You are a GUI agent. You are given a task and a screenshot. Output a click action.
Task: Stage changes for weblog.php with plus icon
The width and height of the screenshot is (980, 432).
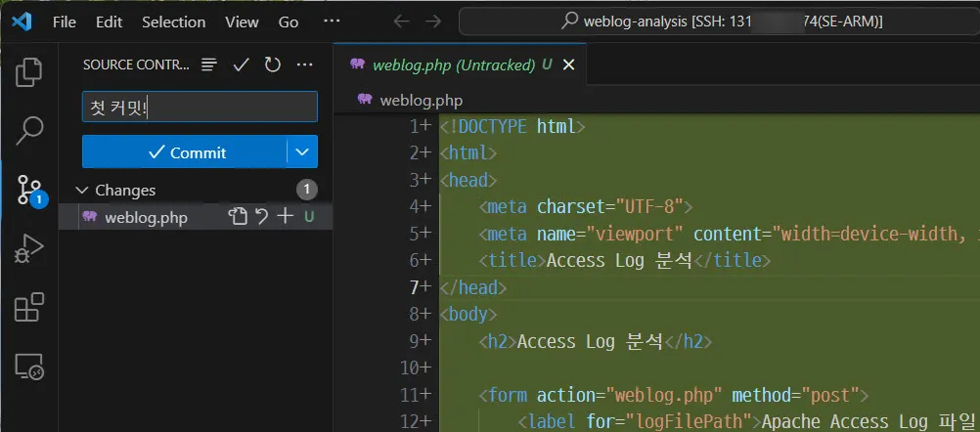[x=285, y=217]
